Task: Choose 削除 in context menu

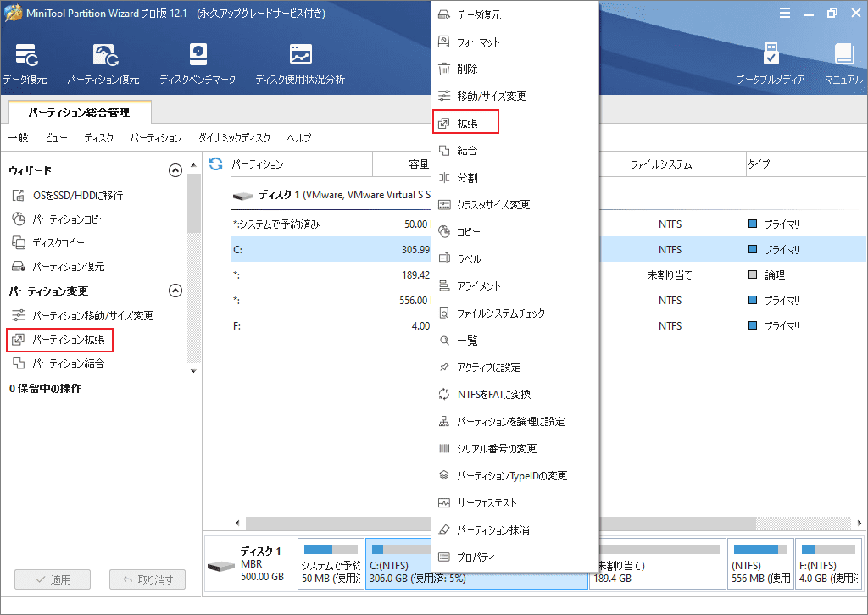Action: coord(515,69)
